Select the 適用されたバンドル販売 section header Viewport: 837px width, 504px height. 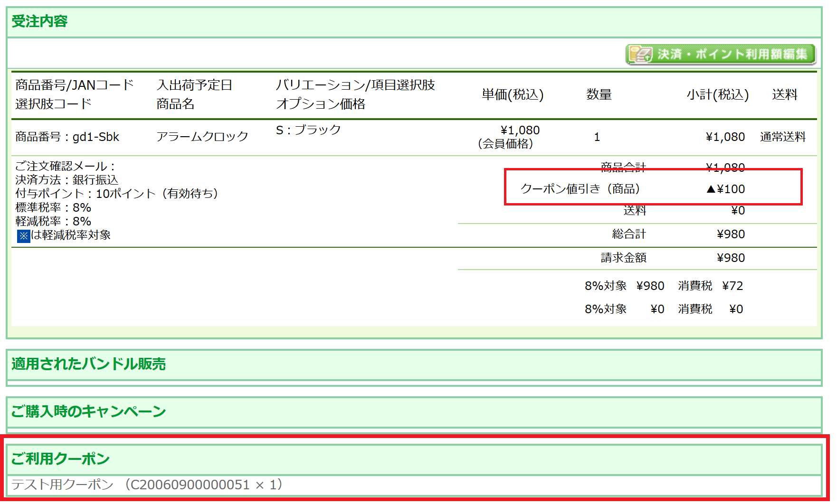coord(414,364)
